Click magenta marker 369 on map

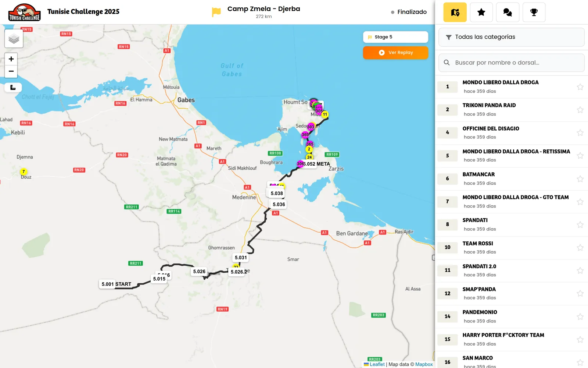tap(305, 135)
